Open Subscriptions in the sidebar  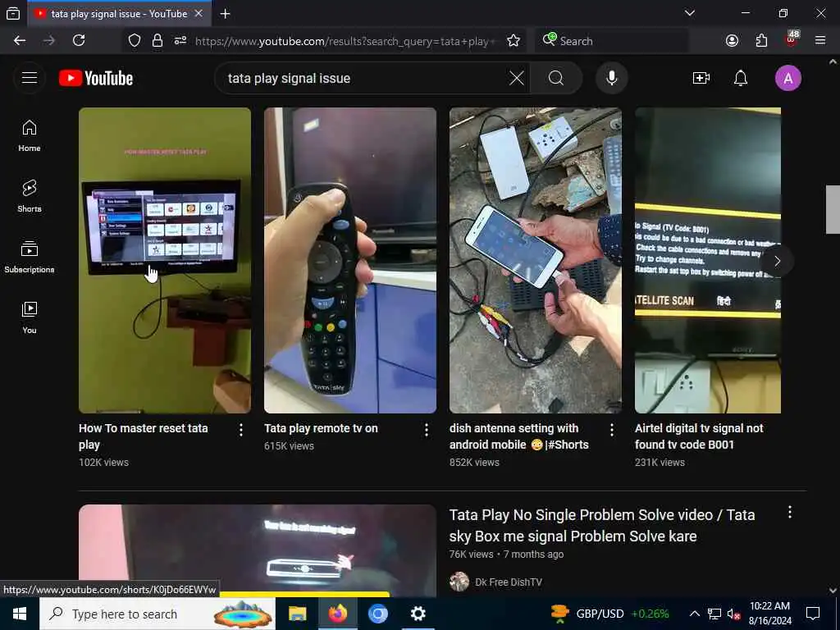click(30, 257)
